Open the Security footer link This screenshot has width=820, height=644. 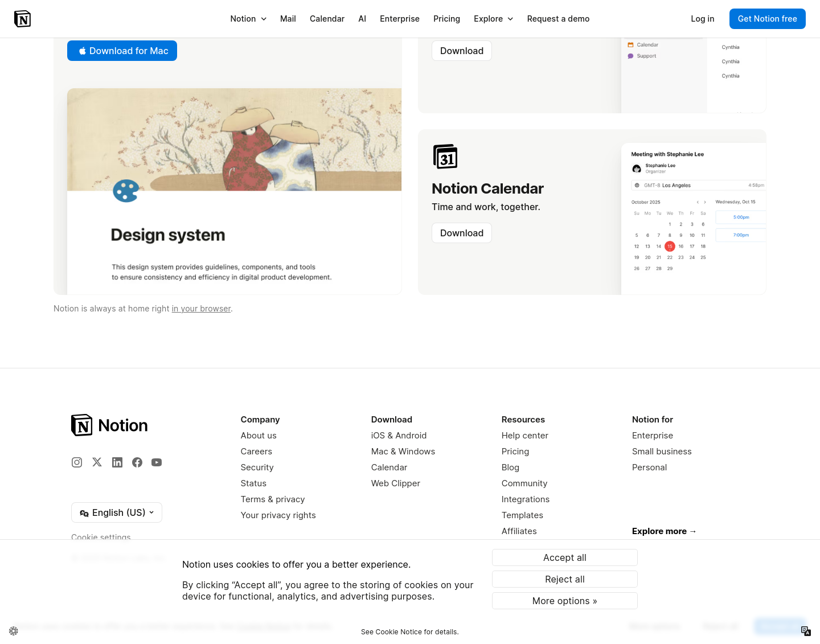pos(257,467)
